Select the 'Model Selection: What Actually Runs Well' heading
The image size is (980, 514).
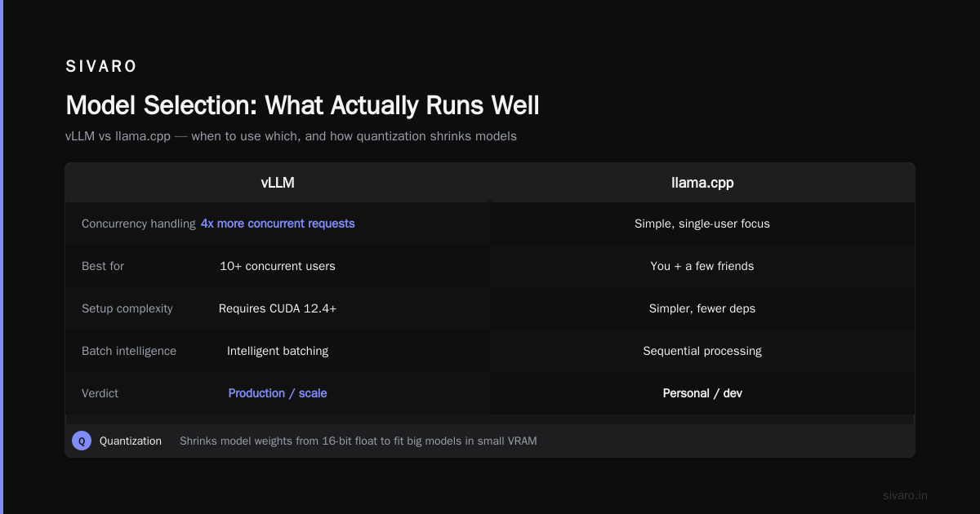(302, 105)
